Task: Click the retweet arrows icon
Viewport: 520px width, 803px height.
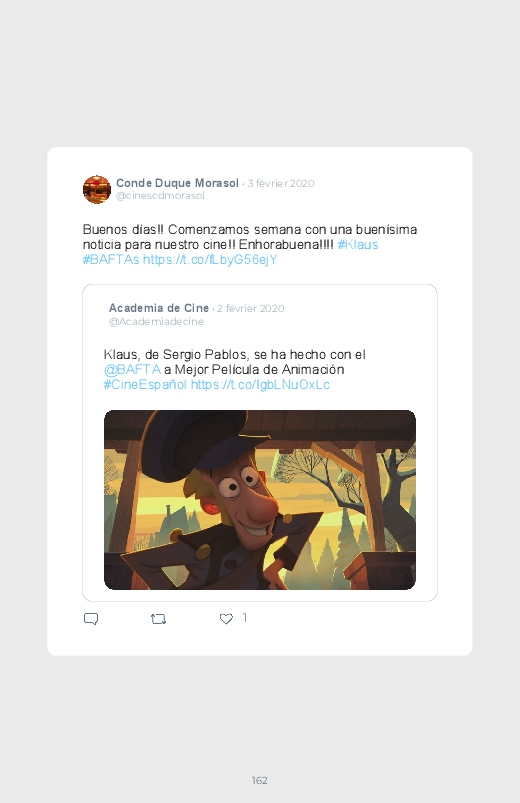Action: click(x=158, y=619)
